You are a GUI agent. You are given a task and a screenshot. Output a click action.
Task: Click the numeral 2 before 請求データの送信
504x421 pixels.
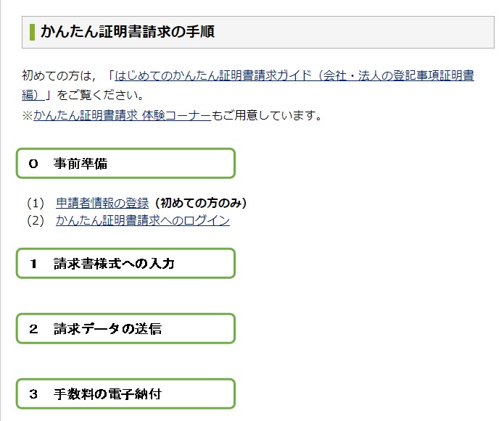33,329
